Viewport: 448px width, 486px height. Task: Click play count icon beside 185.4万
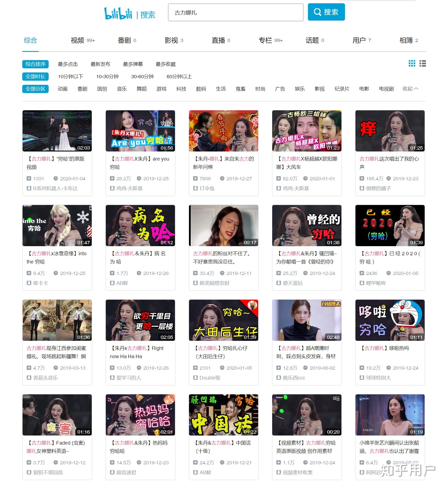[362, 178]
